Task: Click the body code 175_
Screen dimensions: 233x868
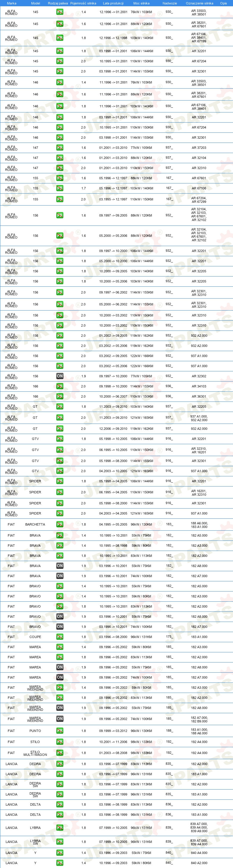Action: 169,637
